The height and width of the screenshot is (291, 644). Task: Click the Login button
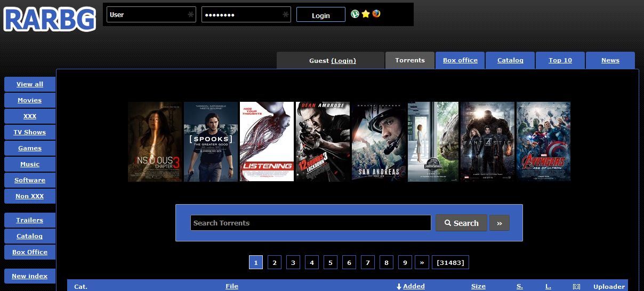tap(321, 15)
